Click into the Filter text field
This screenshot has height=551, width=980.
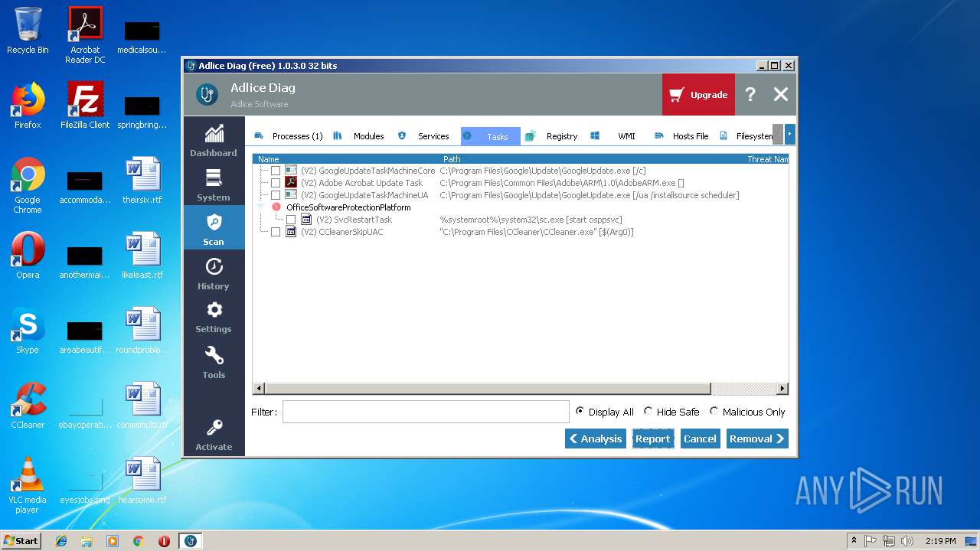coord(426,412)
